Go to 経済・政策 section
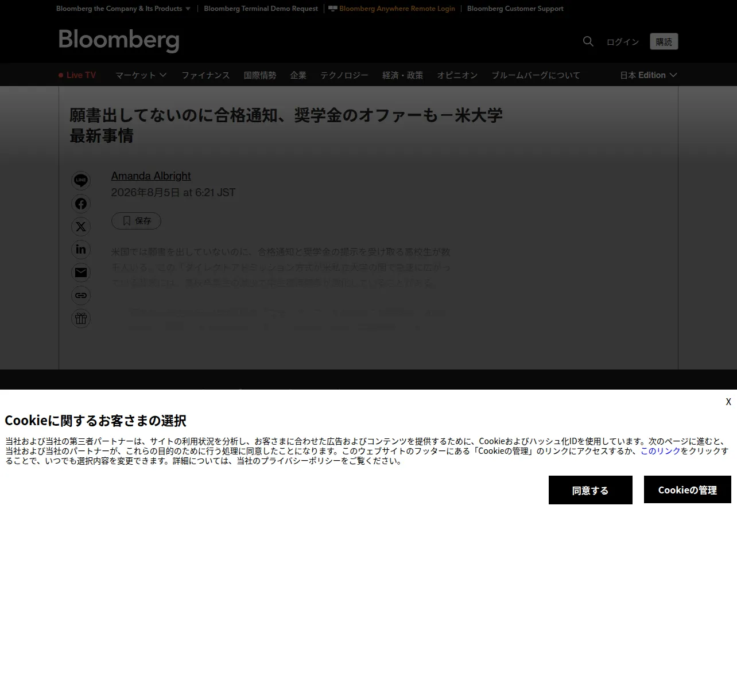Viewport: 737px width, 700px height. click(403, 75)
